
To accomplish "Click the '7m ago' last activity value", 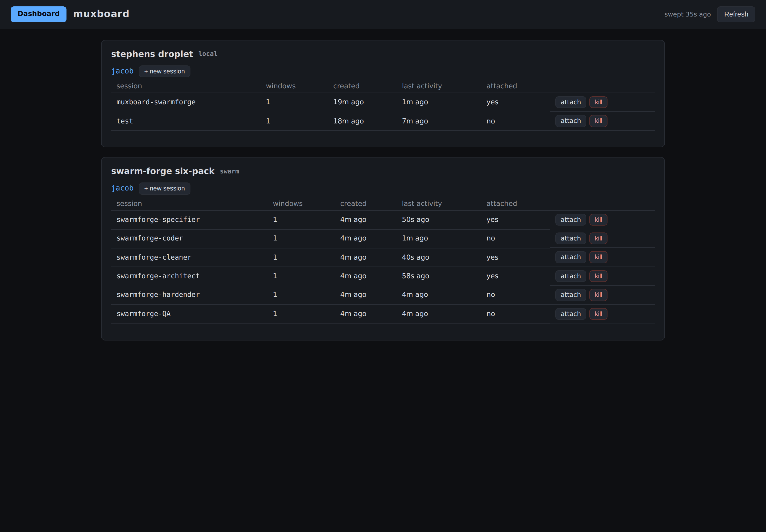I will [x=415, y=121].
